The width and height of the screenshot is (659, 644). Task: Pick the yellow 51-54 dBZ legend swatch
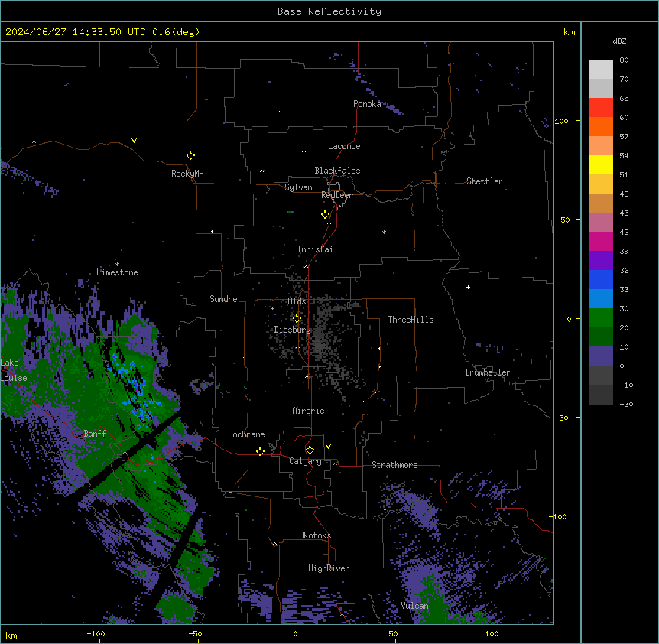pyautogui.click(x=601, y=164)
